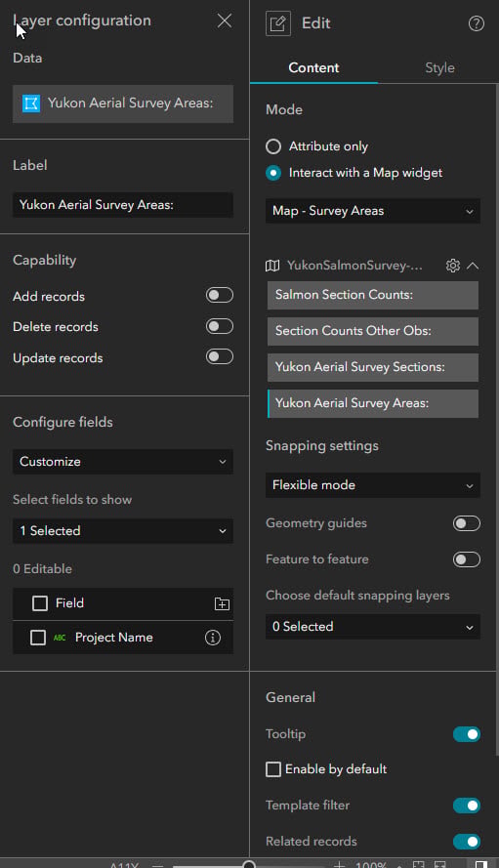Select the Salmon Section Counts layer
This screenshot has height=868, width=499.
pyautogui.click(x=373, y=295)
